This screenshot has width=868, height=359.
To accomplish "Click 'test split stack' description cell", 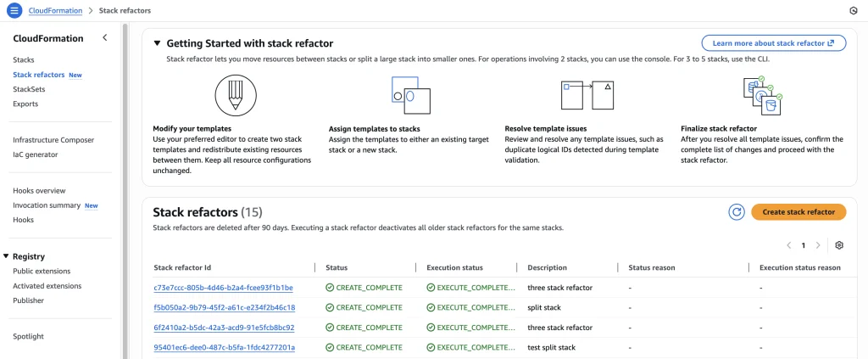I will [x=551, y=347].
